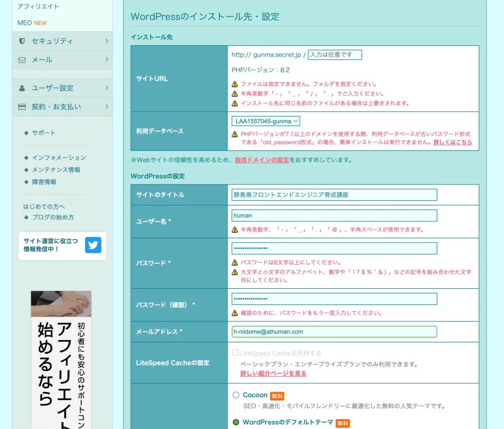
Task: Click the affiliate ad banner image
Action: pyautogui.click(x=61, y=359)
